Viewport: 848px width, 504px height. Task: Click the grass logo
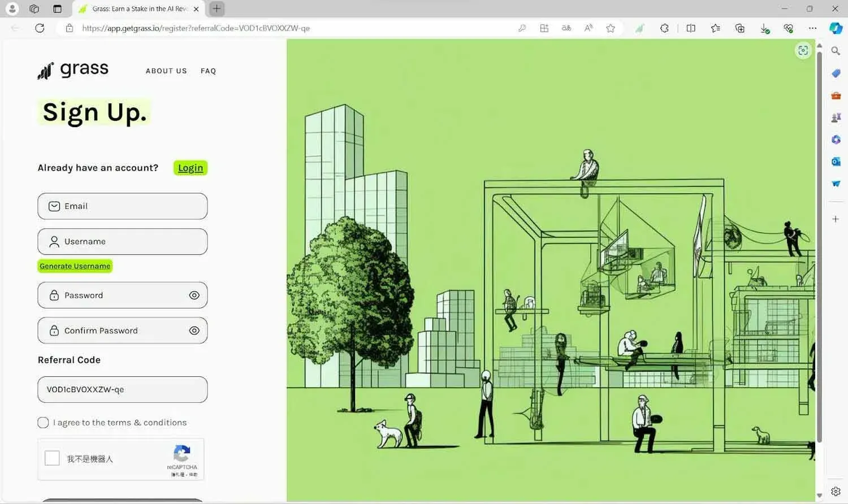73,69
